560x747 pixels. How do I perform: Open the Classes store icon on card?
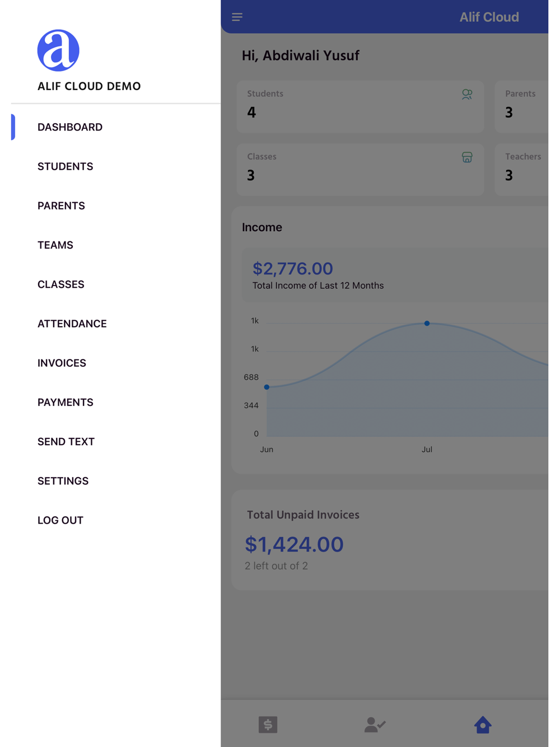(x=467, y=157)
